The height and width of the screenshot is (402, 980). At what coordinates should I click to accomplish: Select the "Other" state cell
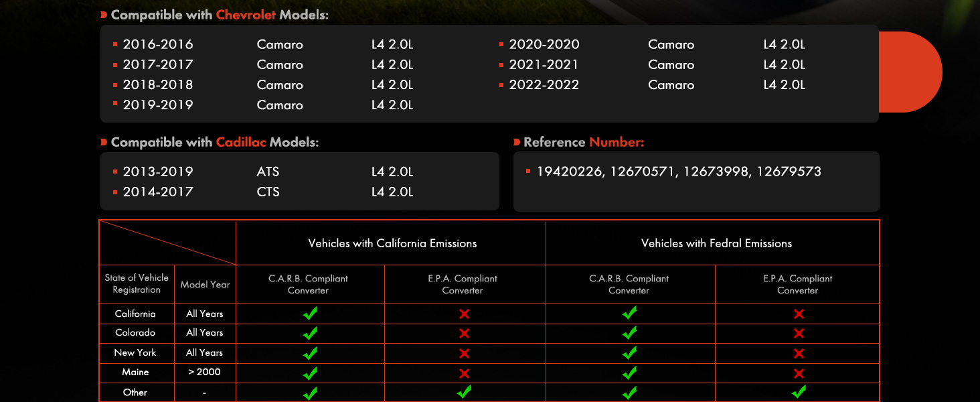[135, 392]
